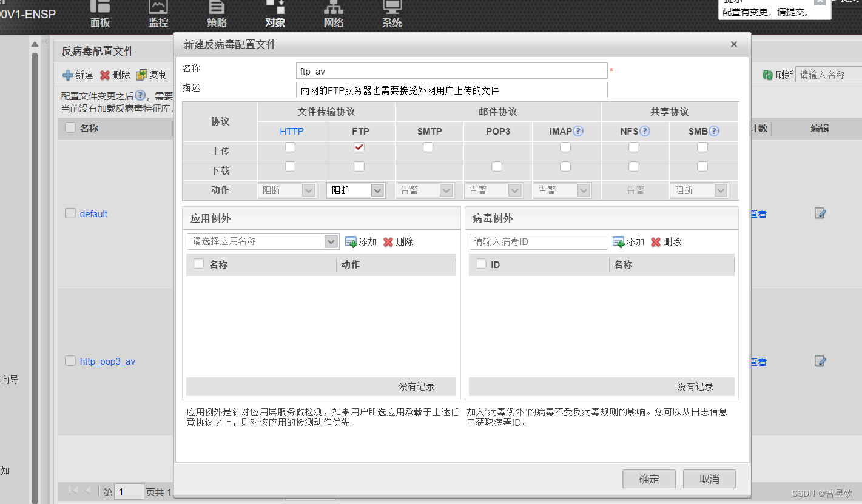Collapse the left sidebar with the double-arrow icon
Screen dimensions: 862x504
[x=44, y=42]
